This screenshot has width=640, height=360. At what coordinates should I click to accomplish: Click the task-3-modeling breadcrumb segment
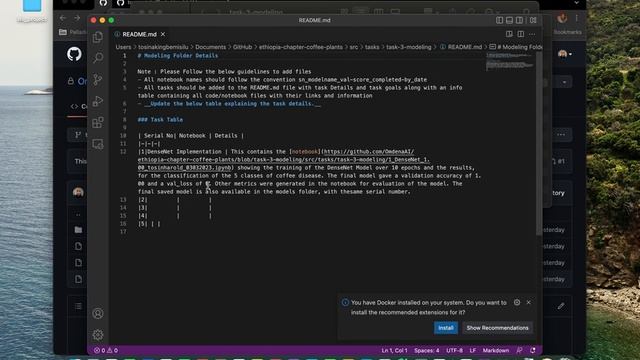click(x=409, y=47)
